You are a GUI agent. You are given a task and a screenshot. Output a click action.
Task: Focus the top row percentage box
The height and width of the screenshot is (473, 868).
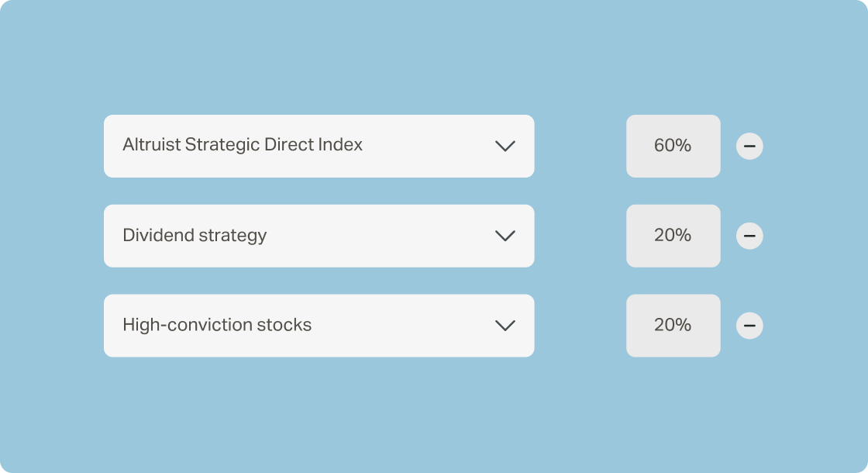pos(673,147)
